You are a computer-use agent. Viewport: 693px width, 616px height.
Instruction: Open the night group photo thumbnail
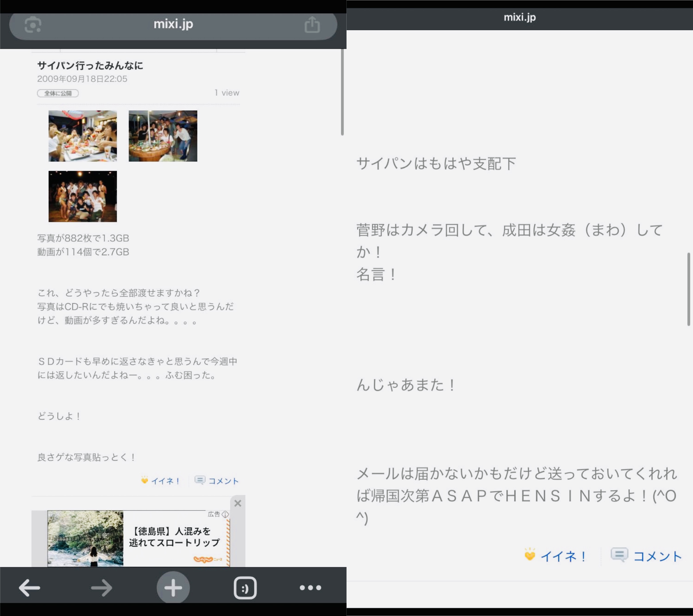pyautogui.click(x=83, y=196)
